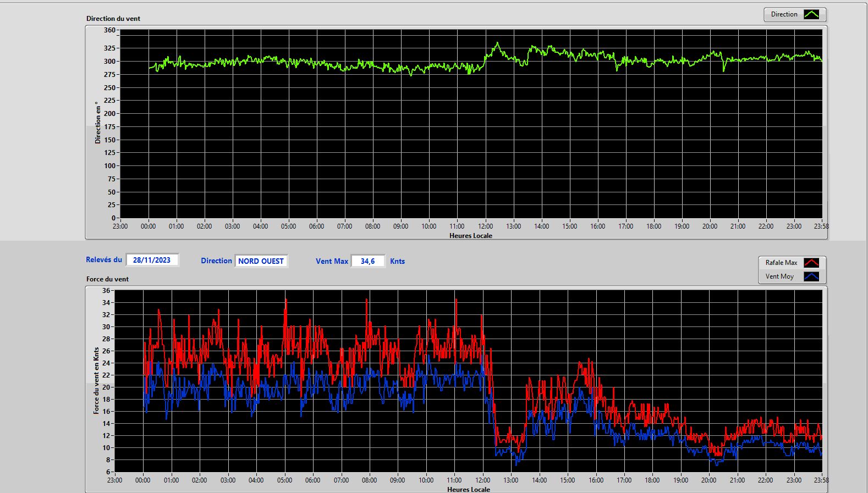Click the 300 value on direction axis
The height and width of the screenshot is (493, 868).
[109, 62]
